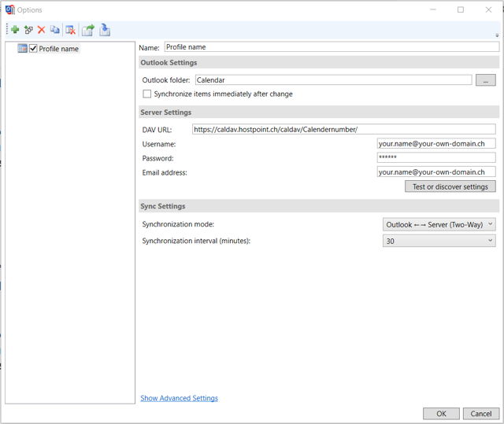Click the 'Synchronization mode:' label

pos(178,224)
